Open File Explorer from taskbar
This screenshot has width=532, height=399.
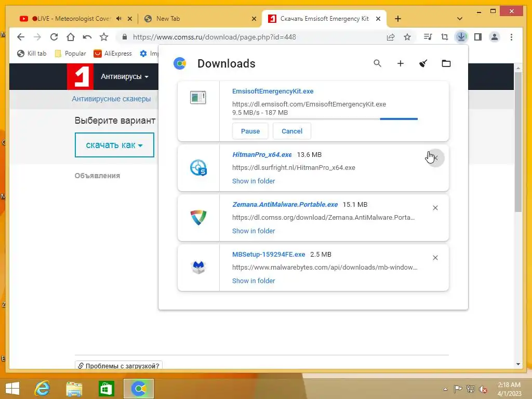(x=74, y=389)
